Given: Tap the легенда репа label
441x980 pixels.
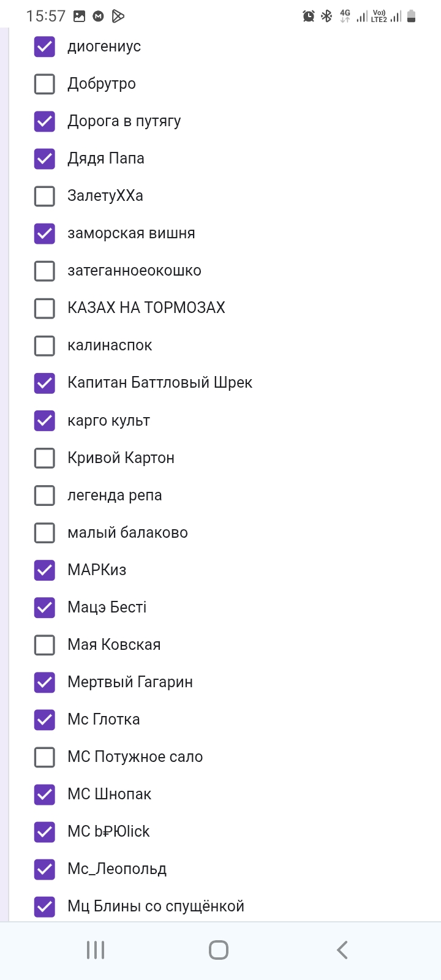Looking at the screenshot, I should tap(115, 495).
